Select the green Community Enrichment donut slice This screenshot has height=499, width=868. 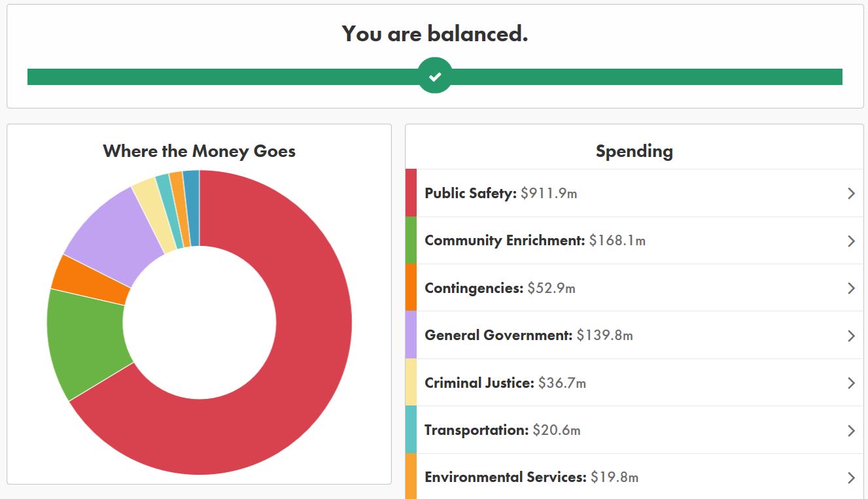click(85, 340)
